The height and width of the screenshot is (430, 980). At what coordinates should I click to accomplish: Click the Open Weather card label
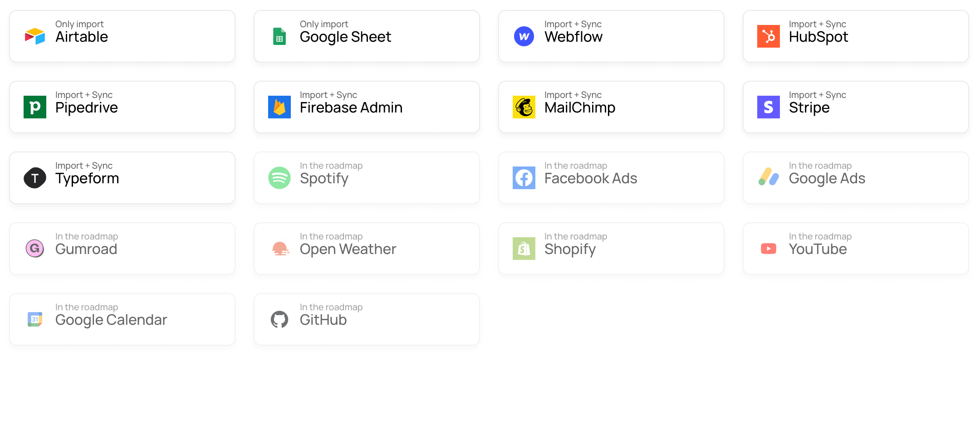(348, 249)
